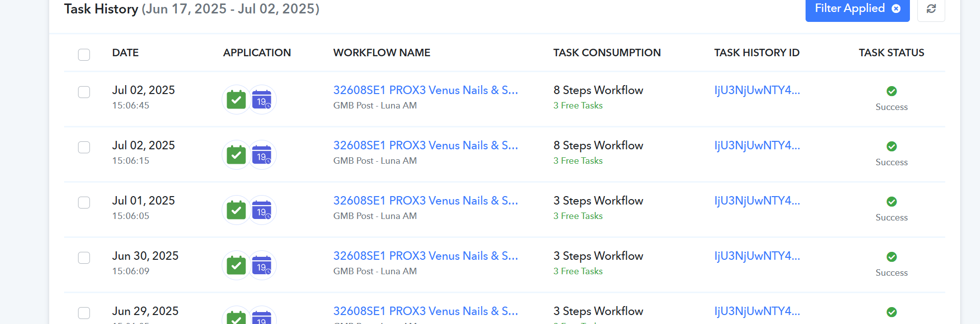980x324 pixels.
Task: Toggle the select-all checkbox in the header
Action: pos(84,54)
